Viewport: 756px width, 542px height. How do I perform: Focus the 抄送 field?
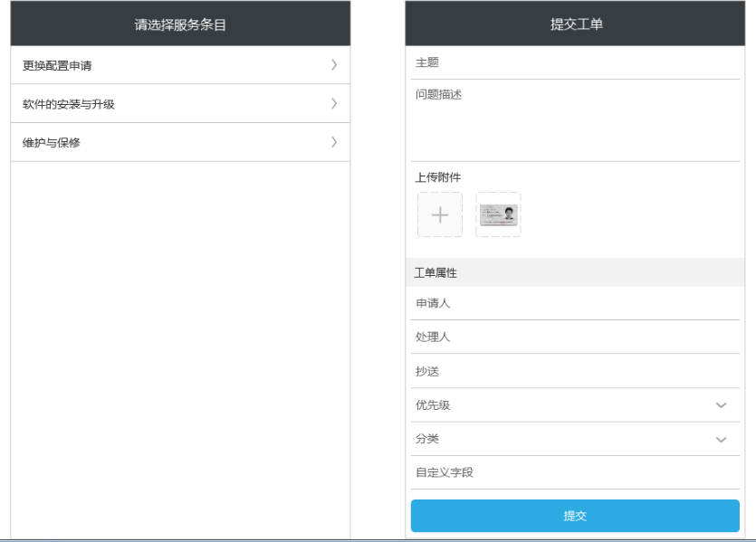575,371
